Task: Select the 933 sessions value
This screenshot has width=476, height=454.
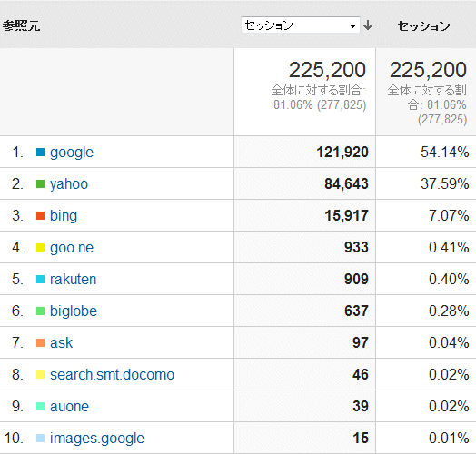Action: pos(356,248)
